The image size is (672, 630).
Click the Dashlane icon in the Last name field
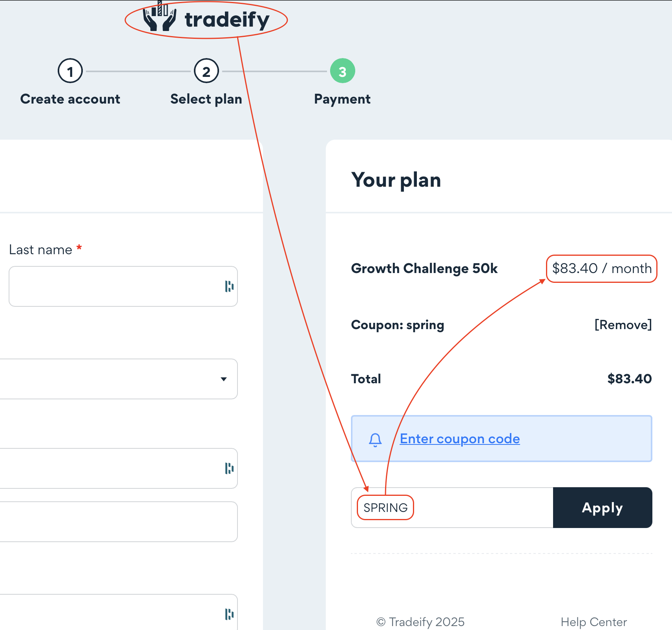point(229,286)
